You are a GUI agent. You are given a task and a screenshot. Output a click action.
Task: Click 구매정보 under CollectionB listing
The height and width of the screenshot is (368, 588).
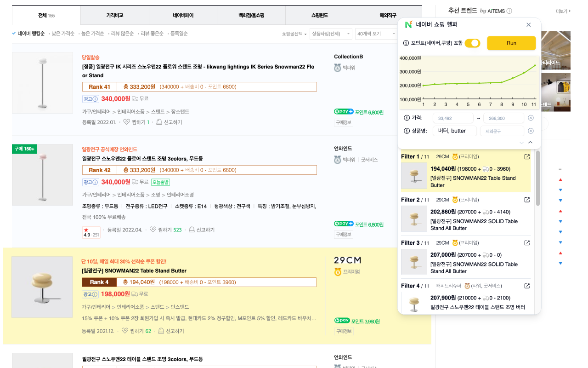point(343,122)
